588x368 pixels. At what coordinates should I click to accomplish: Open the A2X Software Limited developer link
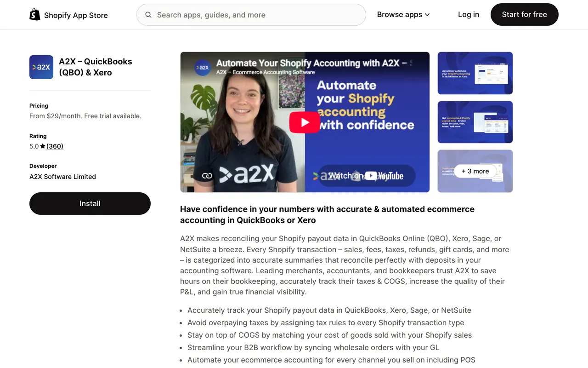[62, 177]
